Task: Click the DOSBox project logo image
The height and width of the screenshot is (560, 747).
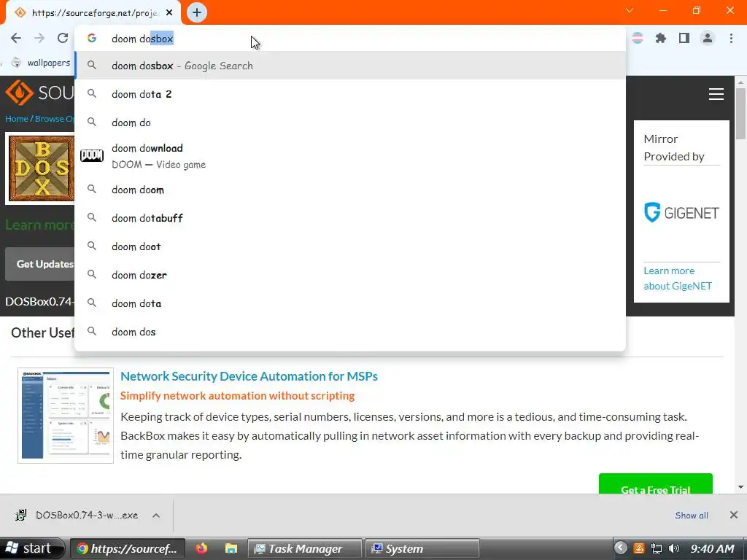Action: point(41,168)
